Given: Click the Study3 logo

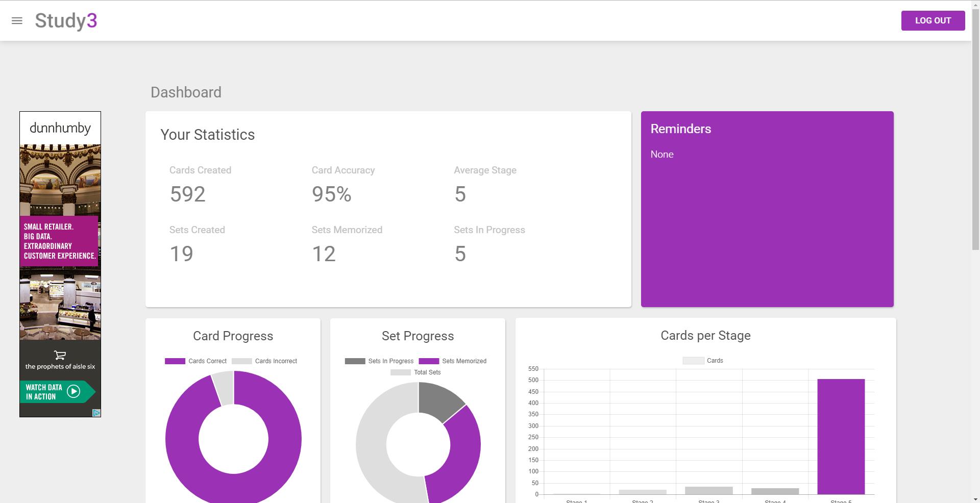Looking at the screenshot, I should [66, 21].
